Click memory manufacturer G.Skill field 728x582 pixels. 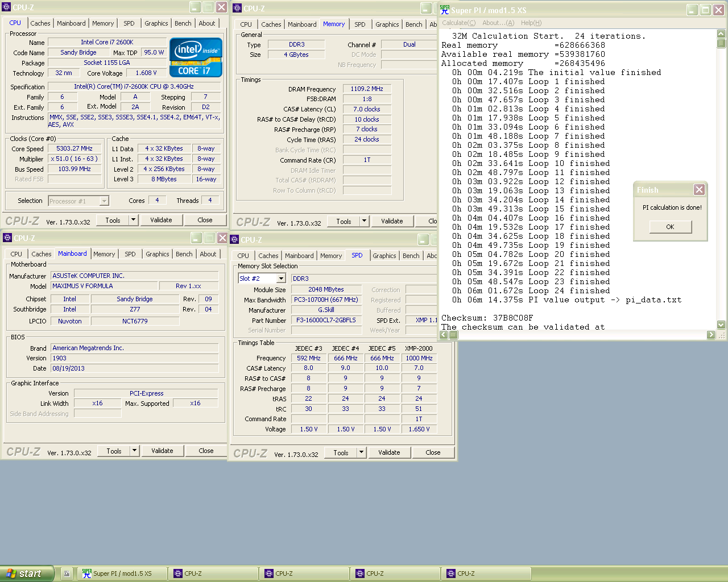tap(326, 310)
